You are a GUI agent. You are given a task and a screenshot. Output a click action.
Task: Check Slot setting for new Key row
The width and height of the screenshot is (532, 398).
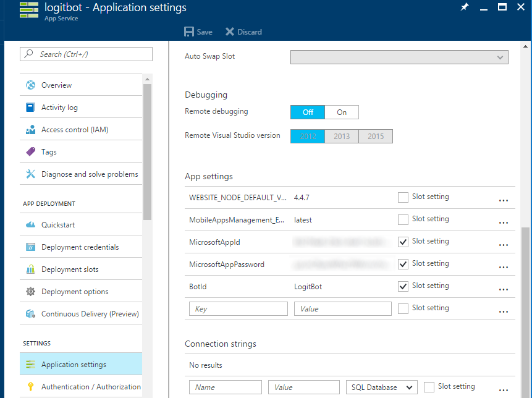[403, 309]
